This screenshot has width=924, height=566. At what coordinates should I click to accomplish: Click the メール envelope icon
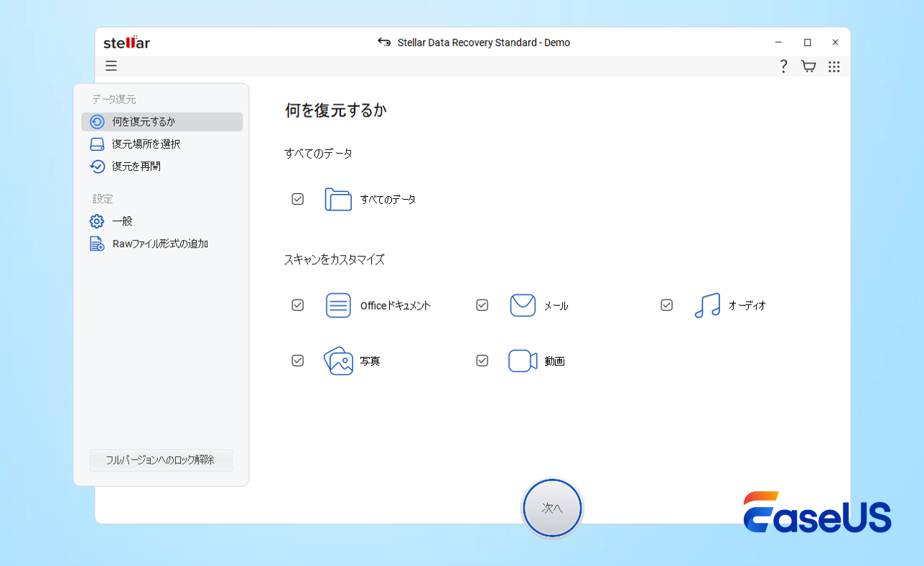[x=523, y=305]
